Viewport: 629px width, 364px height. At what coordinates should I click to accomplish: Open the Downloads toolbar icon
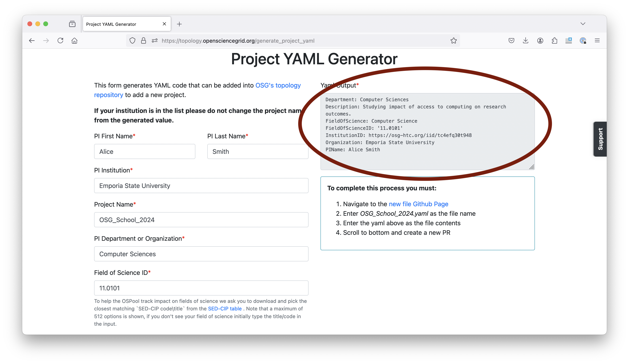tap(525, 40)
